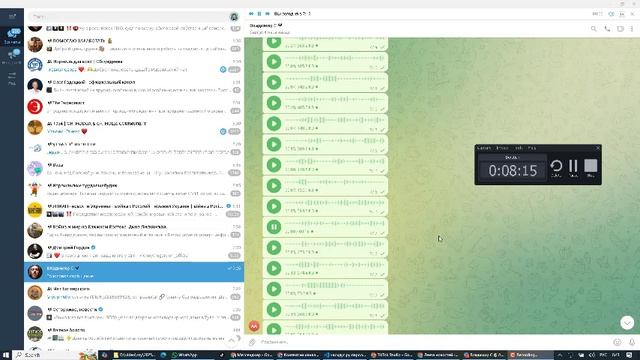Select the All chats folder in sidebar

pyautogui.click(x=12, y=36)
